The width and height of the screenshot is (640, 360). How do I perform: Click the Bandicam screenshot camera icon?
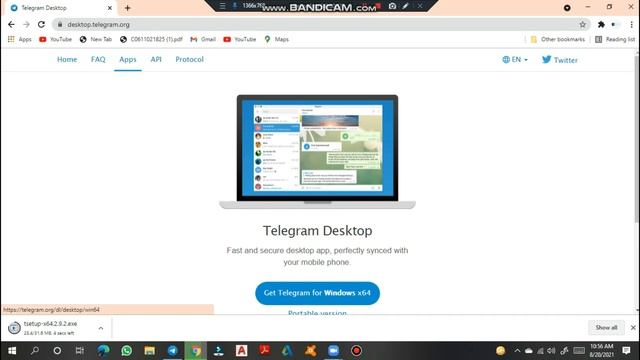392,6
